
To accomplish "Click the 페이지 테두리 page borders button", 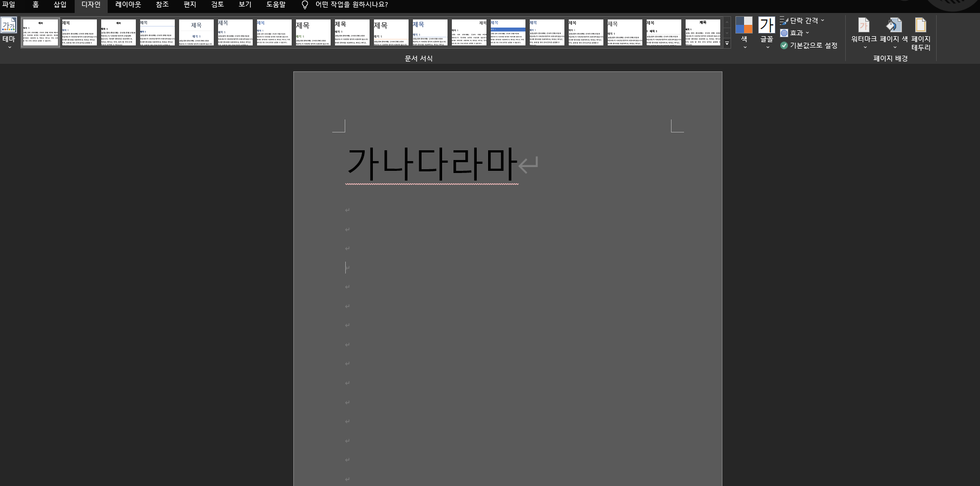I will 921,34.
